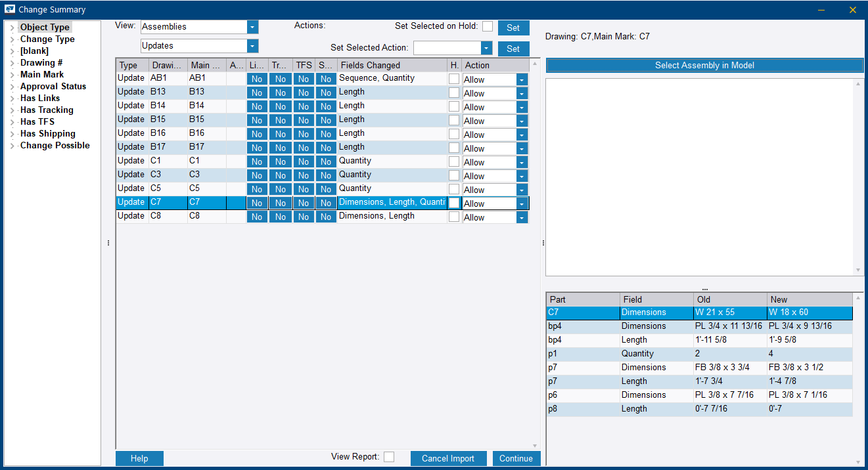
Task: Open the Updates filter dropdown
Action: (252, 46)
